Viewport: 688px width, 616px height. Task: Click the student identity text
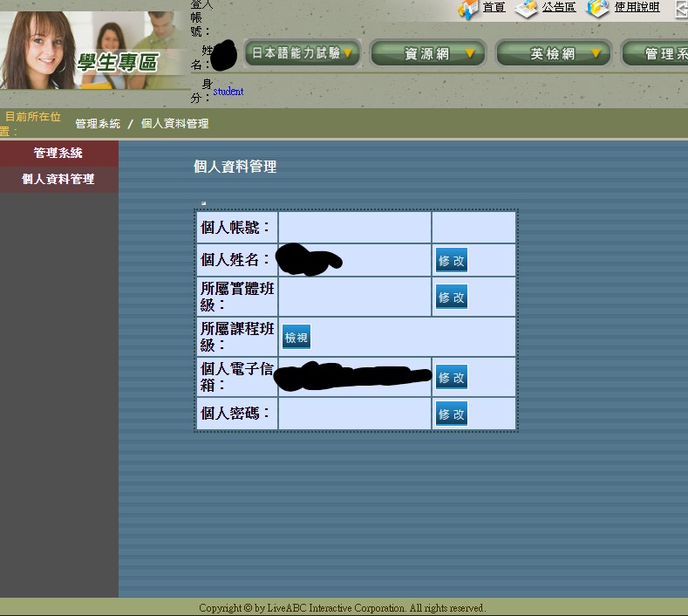click(x=228, y=92)
